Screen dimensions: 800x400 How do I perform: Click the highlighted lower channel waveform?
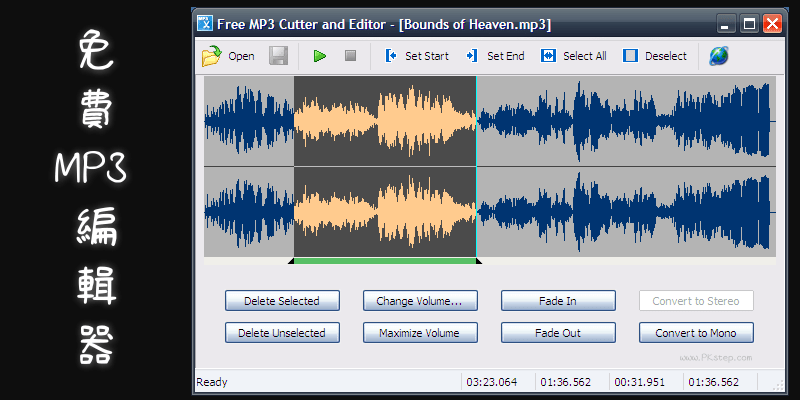385,212
